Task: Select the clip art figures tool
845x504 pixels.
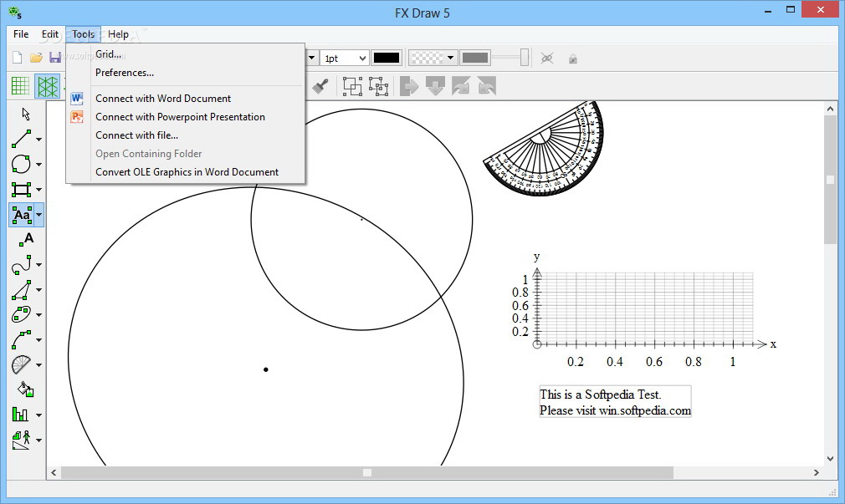Action: pos(21,440)
